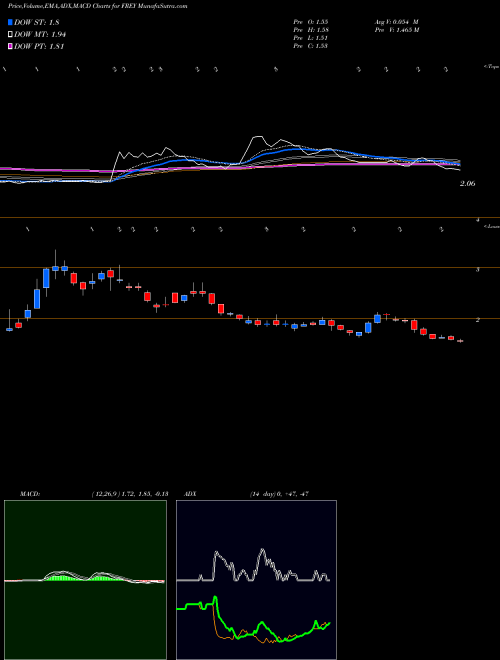The height and width of the screenshot is (660, 500).
Task: Click the MACD values '(12,26,9) 1.72, 1.85, -0.13'
Action: coord(130,494)
